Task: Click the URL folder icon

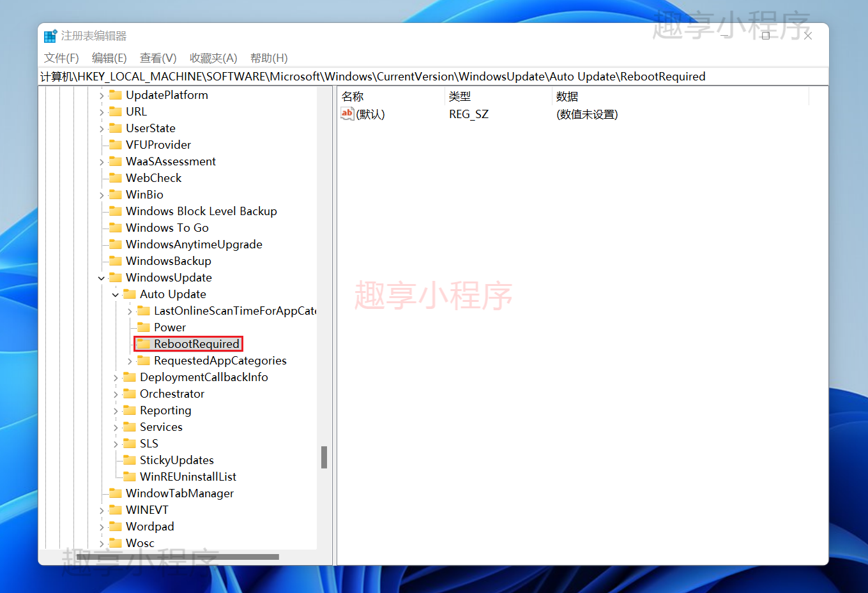Action: (x=116, y=111)
